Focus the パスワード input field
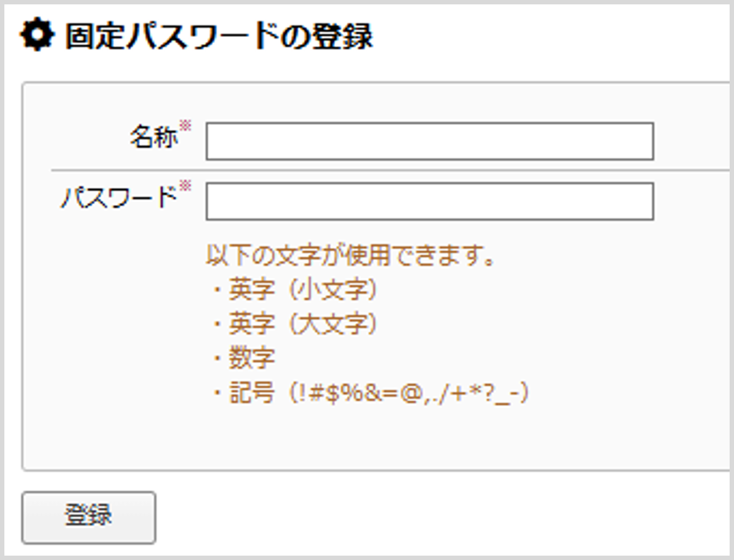This screenshot has height=560, width=734. 429,201
